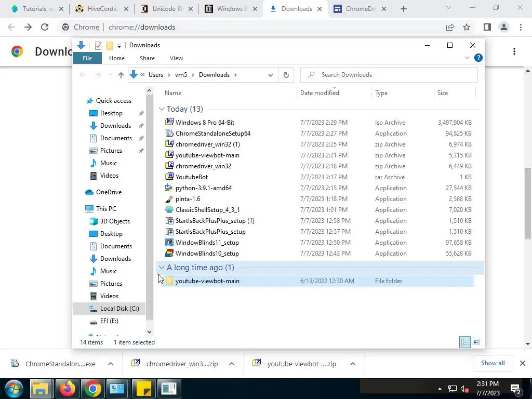Click the chromedriver_win32 (1) zip icon
This screenshot has width=532, height=399.
(x=169, y=144)
